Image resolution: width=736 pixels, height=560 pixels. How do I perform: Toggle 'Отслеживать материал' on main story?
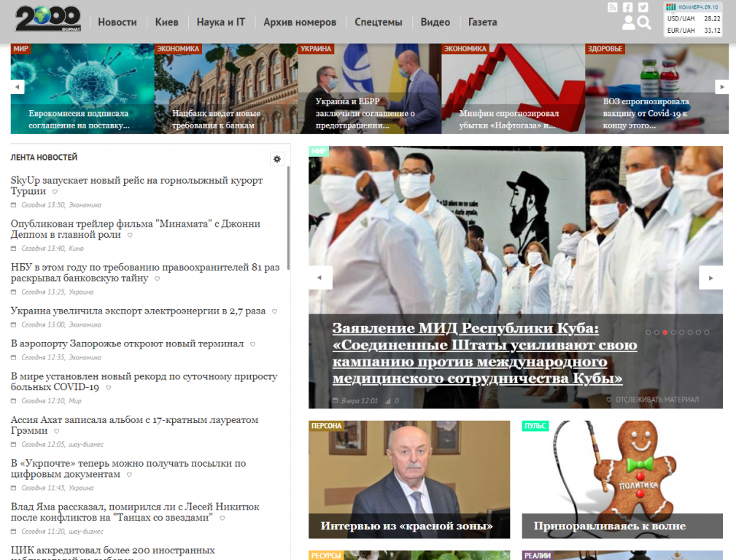[652, 400]
